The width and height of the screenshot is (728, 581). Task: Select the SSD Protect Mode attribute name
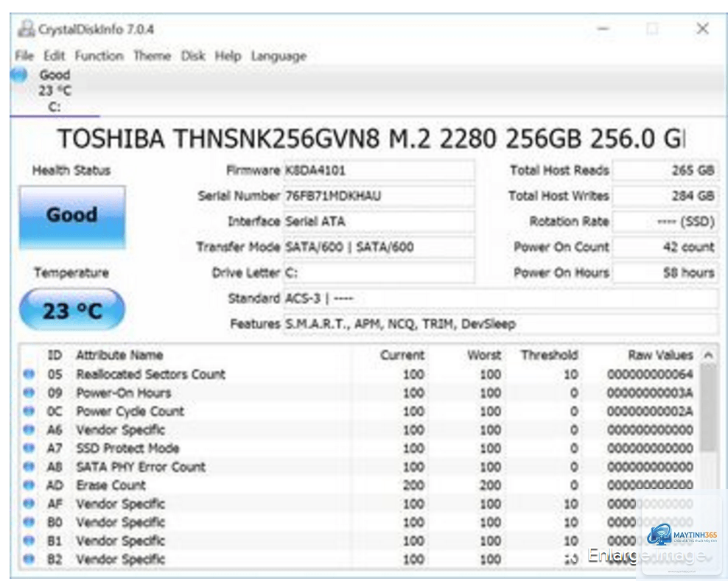click(x=127, y=448)
